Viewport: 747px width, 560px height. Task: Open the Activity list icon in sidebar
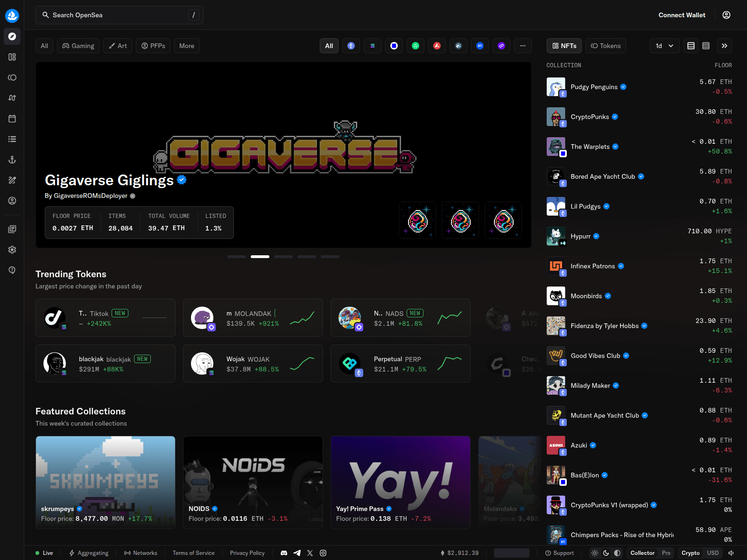12,139
